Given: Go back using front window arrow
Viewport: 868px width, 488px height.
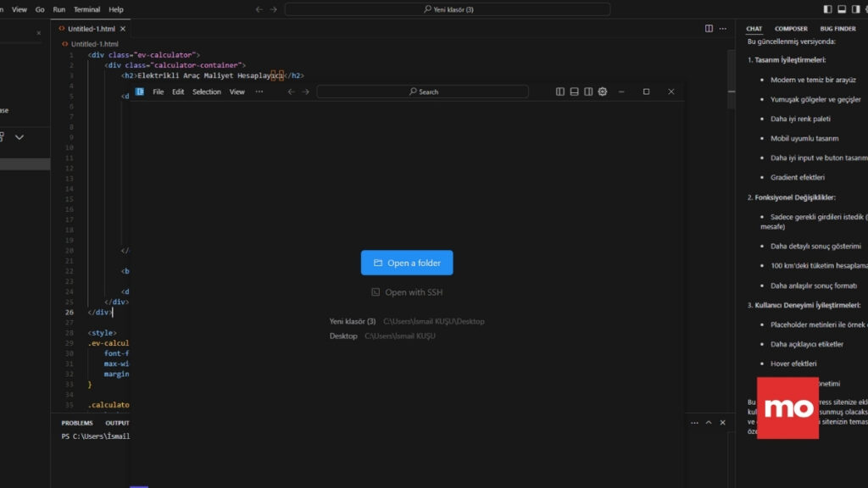Looking at the screenshot, I should point(291,91).
